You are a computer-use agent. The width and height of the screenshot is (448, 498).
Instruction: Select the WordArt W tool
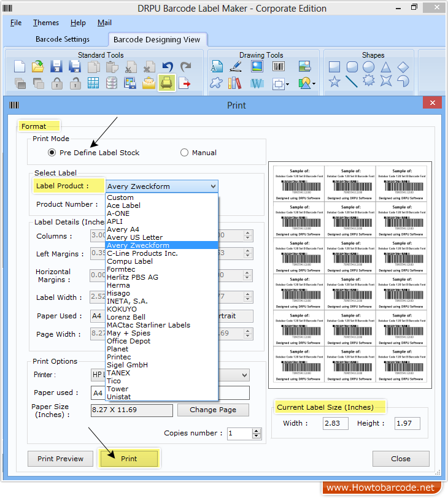click(257, 83)
